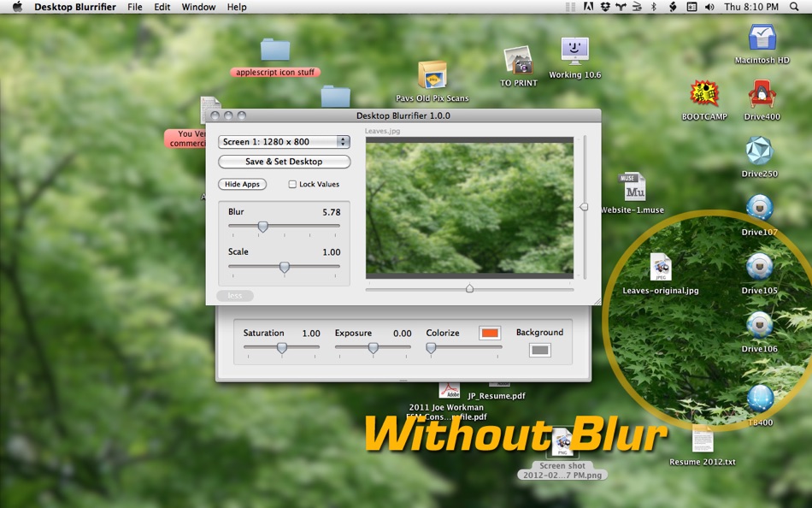The height and width of the screenshot is (508, 812).
Task: Open Spotlight search magnifier
Action: (794, 7)
